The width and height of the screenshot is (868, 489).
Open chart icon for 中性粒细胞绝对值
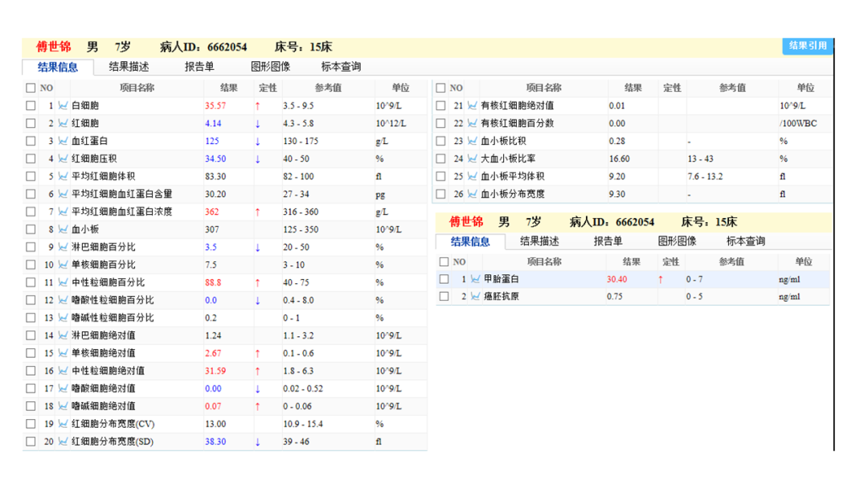[63, 371]
